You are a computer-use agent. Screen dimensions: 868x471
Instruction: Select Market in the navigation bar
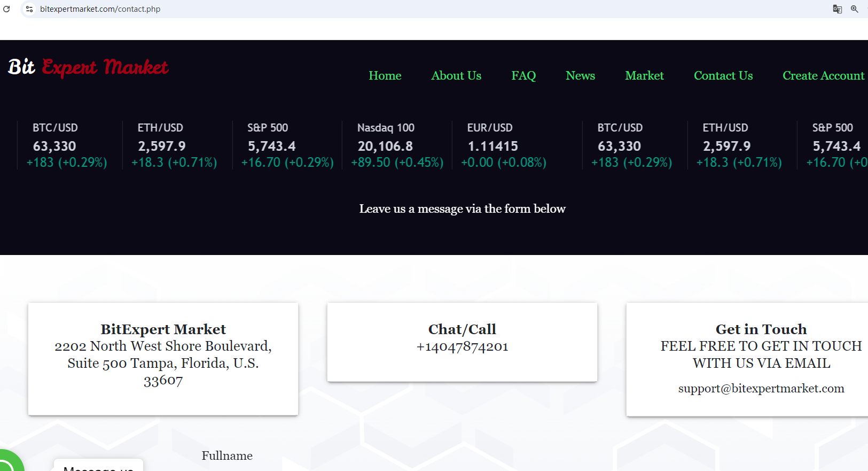(x=644, y=76)
